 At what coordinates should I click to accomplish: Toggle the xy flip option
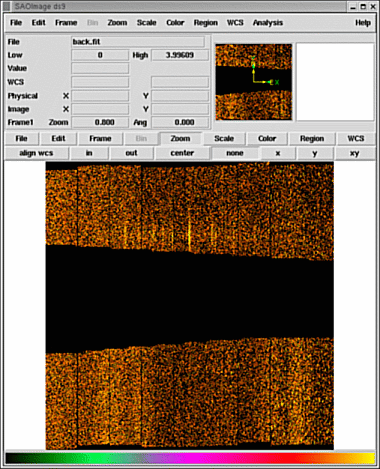click(x=354, y=153)
